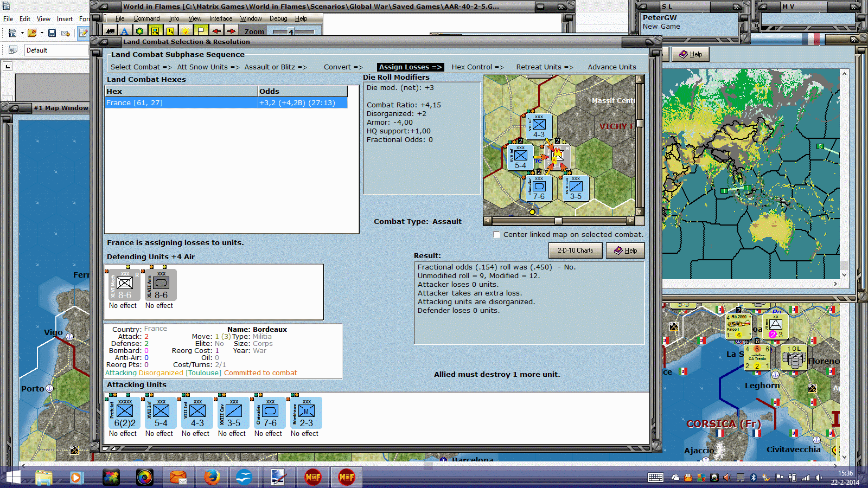Click the New document icon in background editor

[12, 33]
